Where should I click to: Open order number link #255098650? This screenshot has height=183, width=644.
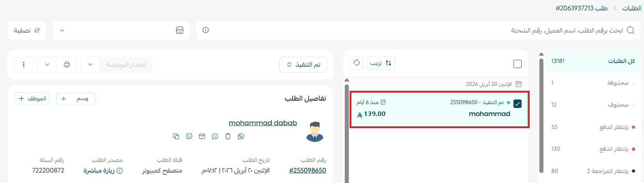(307, 170)
